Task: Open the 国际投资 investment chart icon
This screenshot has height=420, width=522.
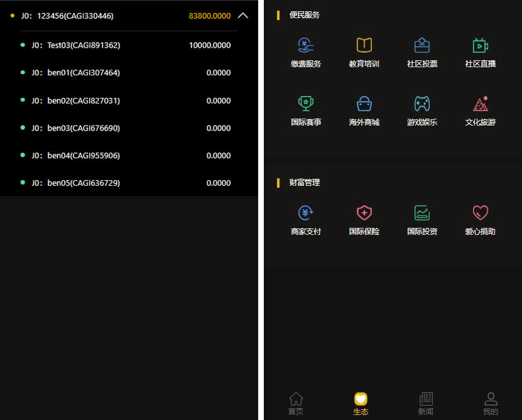Action: pyautogui.click(x=422, y=213)
